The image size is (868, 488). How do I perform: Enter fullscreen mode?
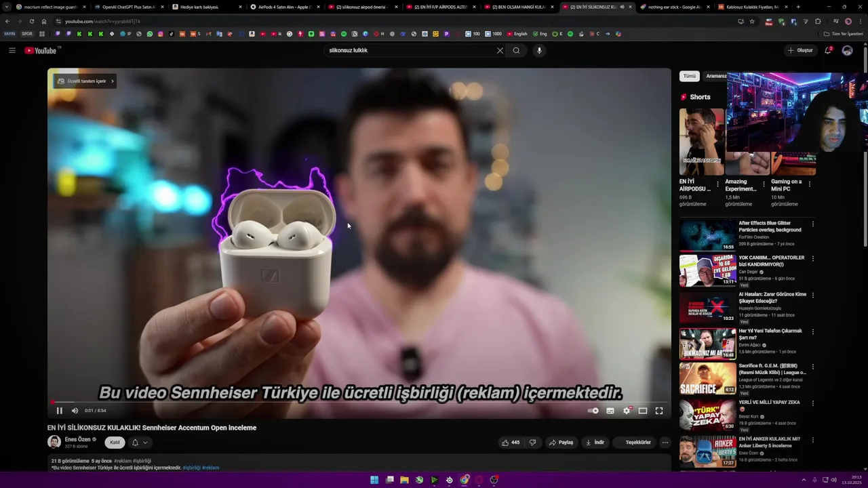pyautogui.click(x=659, y=410)
